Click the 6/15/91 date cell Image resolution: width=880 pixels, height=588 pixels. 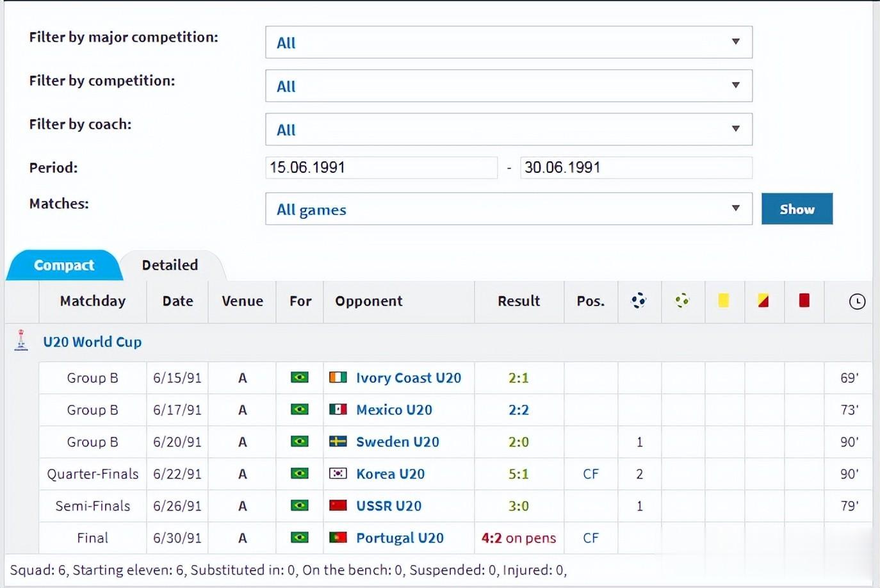point(177,378)
